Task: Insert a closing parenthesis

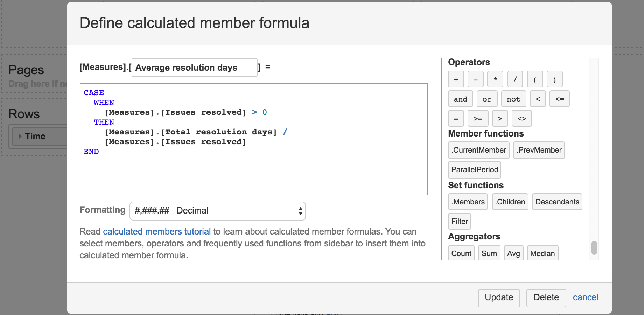Action: pos(555,79)
